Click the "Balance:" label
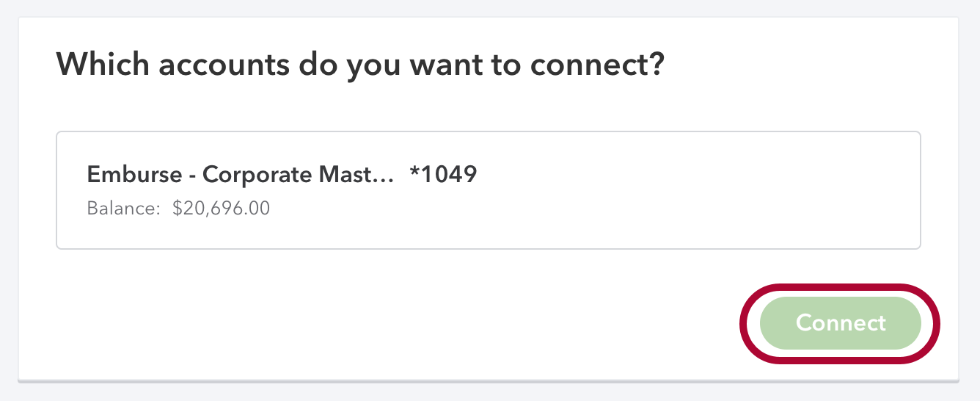 coord(123,209)
